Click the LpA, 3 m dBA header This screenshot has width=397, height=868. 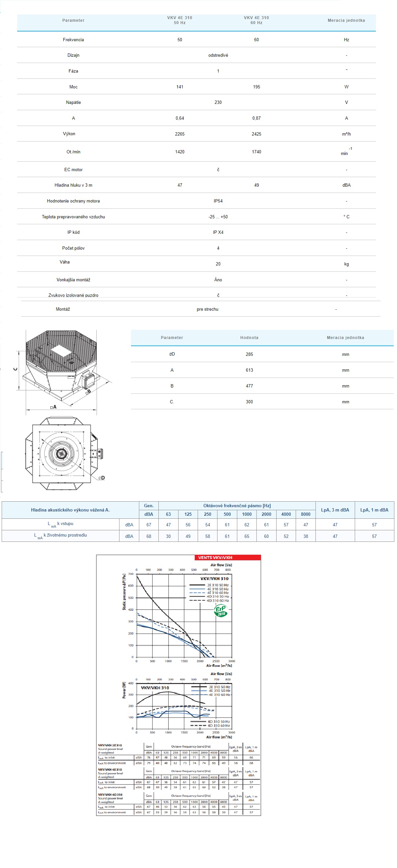coord(335,510)
